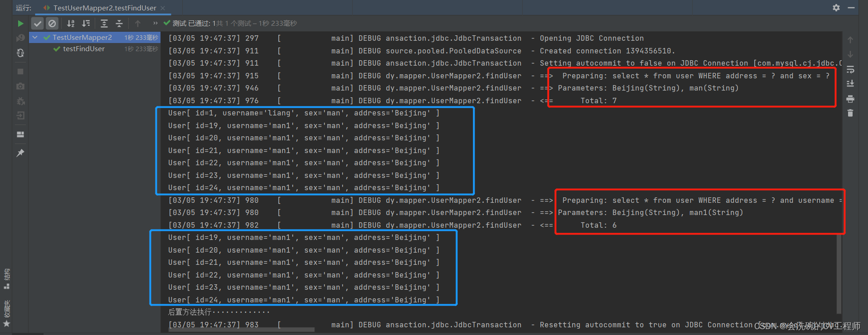Toggle show passed tests checkmark button

[37, 23]
